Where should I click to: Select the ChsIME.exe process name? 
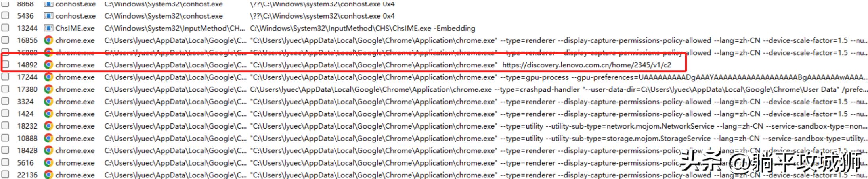75,28
